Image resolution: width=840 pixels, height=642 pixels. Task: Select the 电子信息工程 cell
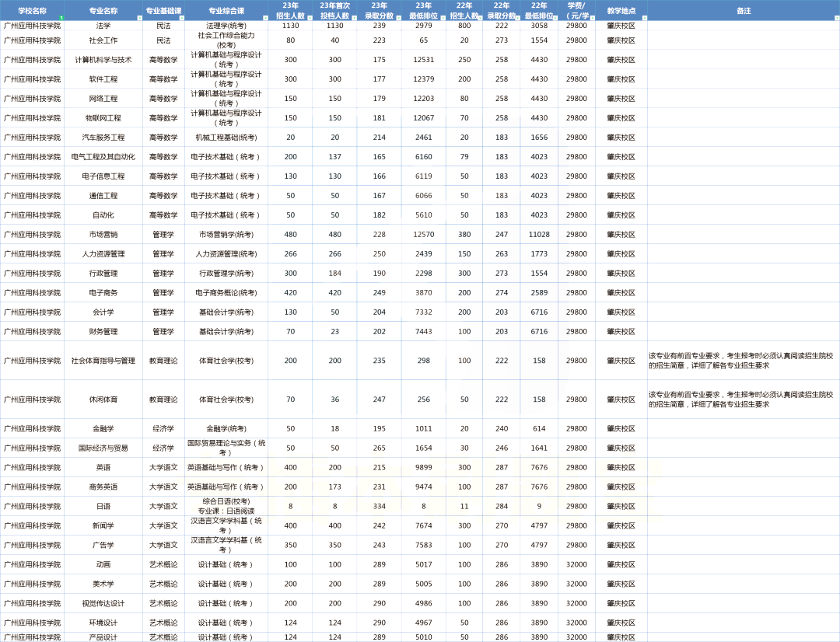coord(103,176)
